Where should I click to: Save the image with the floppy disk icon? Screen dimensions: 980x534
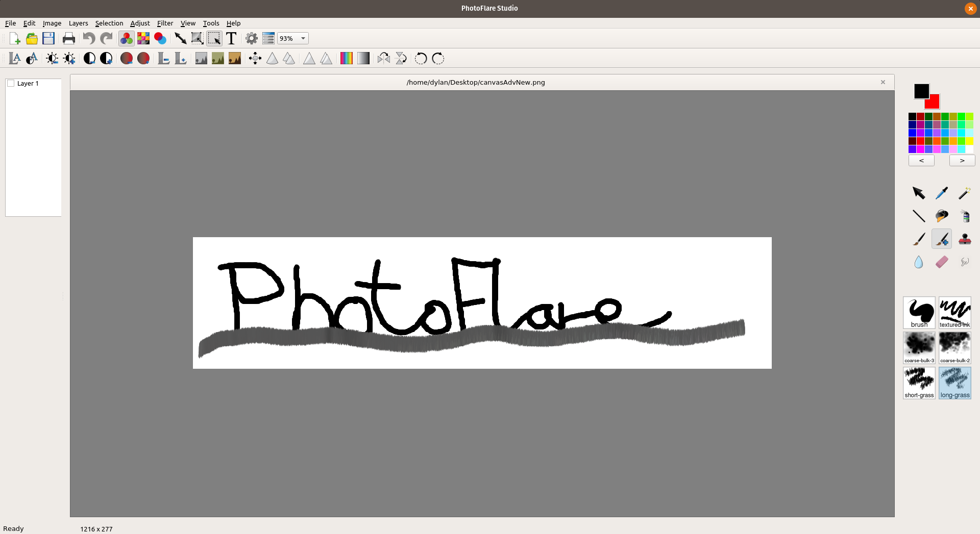pyautogui.click(x=48, y=38)
